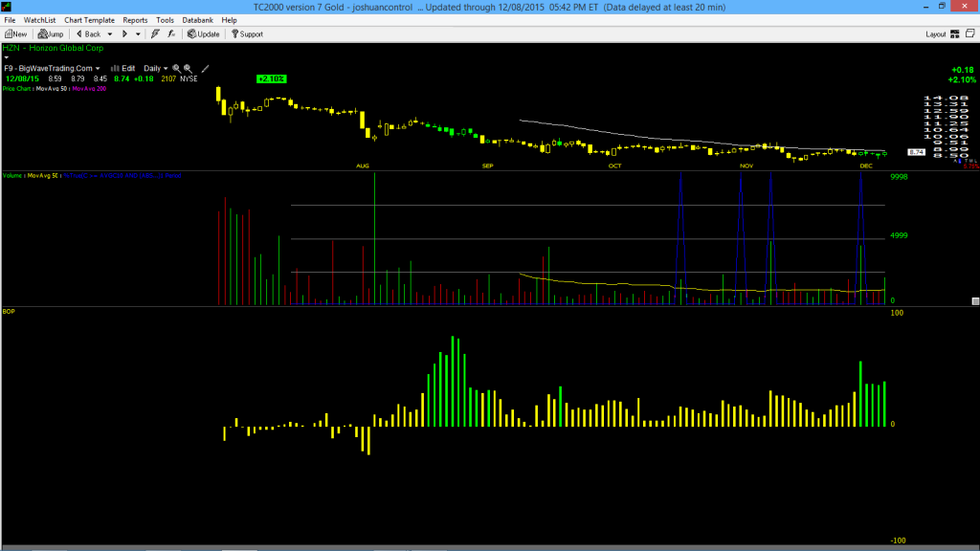This screenshot has height=551, width=980.
Task: Open the WatchList menu
Action: click(39, 20)
